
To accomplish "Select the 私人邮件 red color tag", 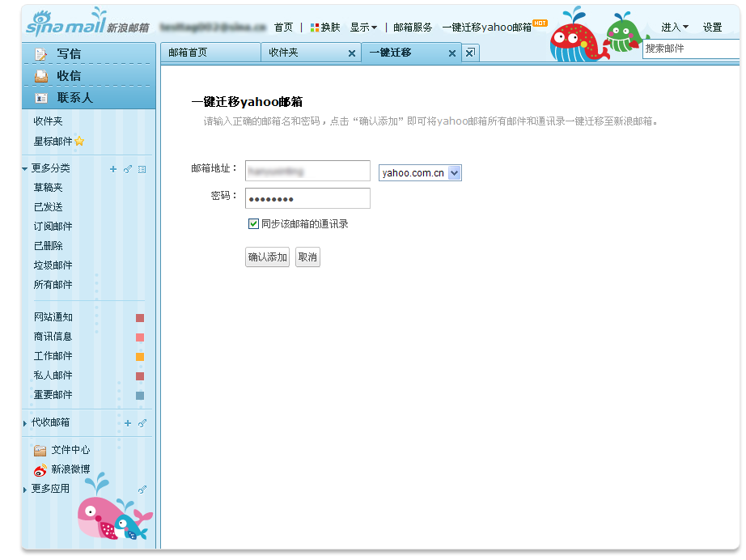I will coord(140,376).
